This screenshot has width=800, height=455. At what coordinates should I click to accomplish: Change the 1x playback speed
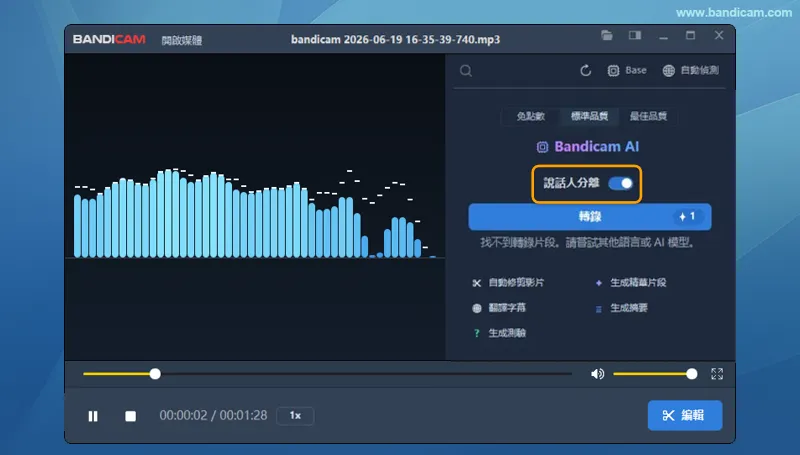tap(295, 416)
